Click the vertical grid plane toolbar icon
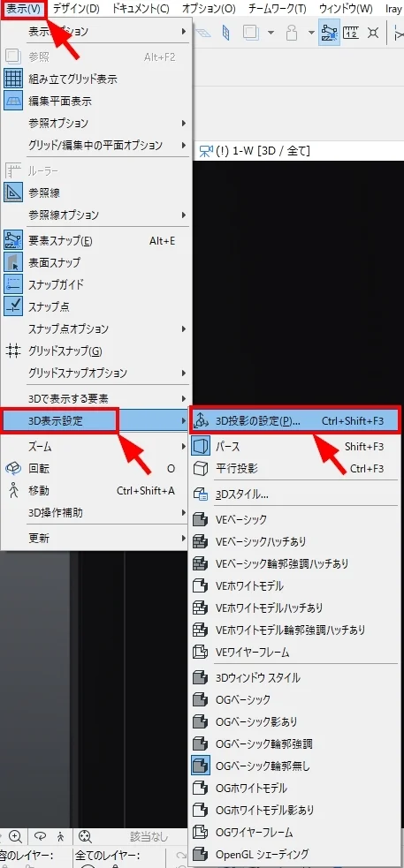Image resolution: width=404 pixels, height=868 pixels. pos(225,32)
